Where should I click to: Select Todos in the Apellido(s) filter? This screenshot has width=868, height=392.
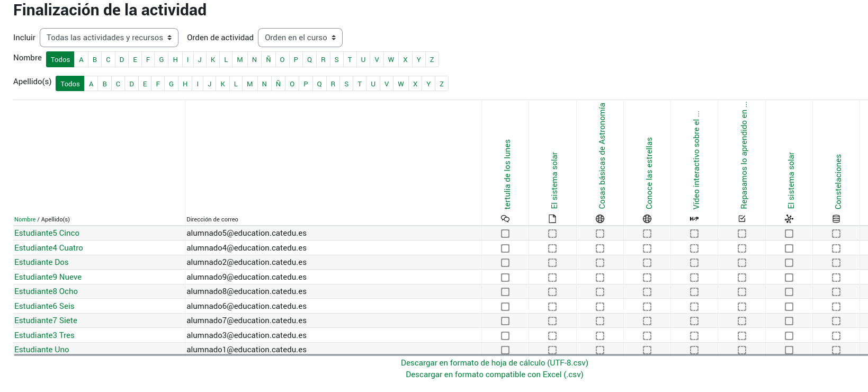[x=70, y=84]
